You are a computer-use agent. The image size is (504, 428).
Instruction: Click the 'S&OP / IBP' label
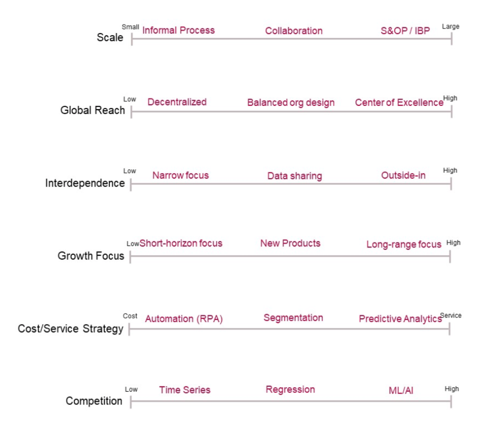[x=405, y=31]
